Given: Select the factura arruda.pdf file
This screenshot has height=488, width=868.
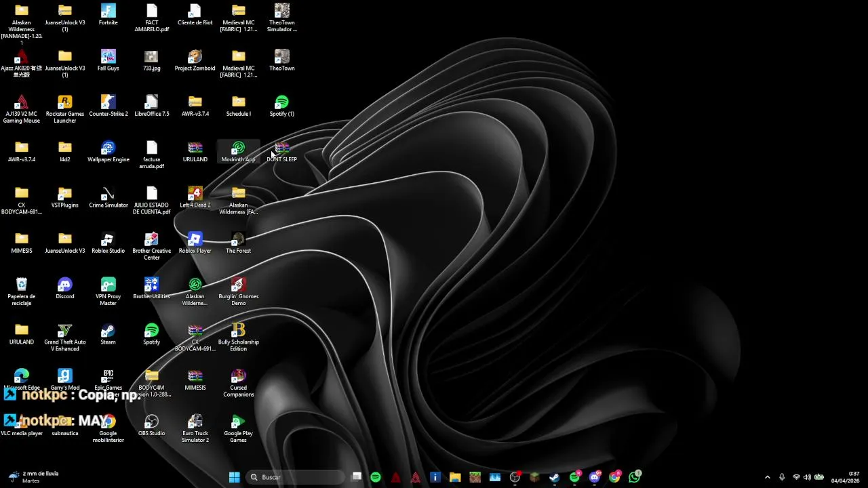Looking at the screenshot, I should (x=151, y=155).
